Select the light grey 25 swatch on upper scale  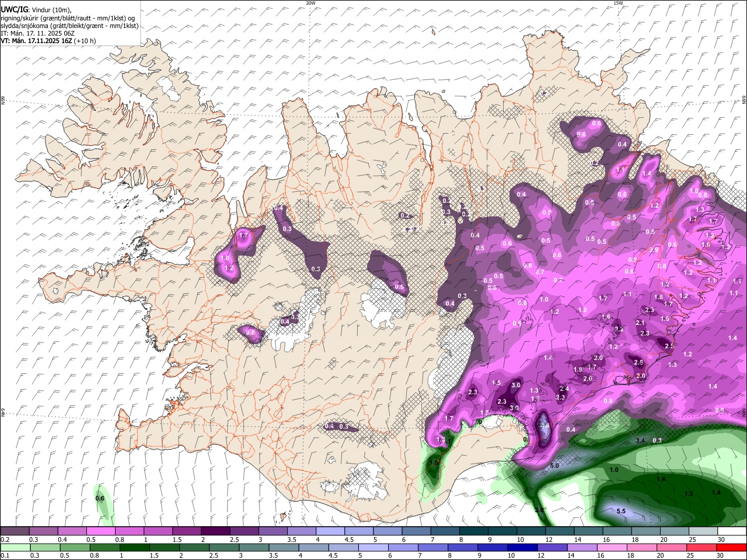[x=704, y=531]
